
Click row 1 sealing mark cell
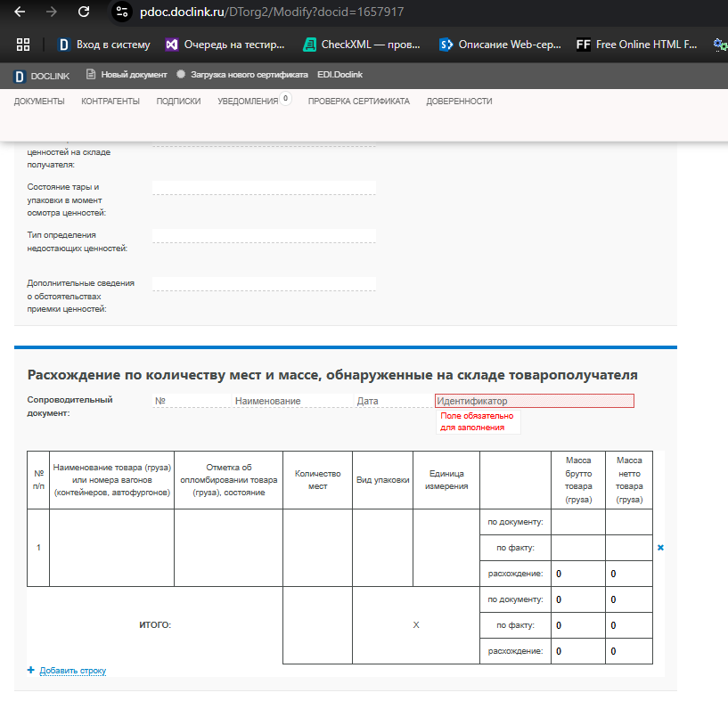click(x=228, y=548)
